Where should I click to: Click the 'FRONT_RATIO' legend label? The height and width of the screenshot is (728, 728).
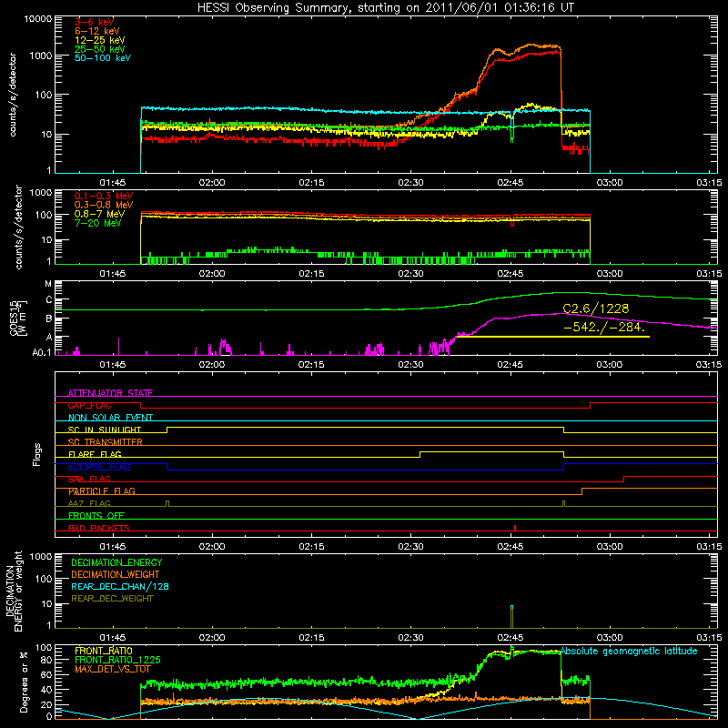tap(104, 651)
